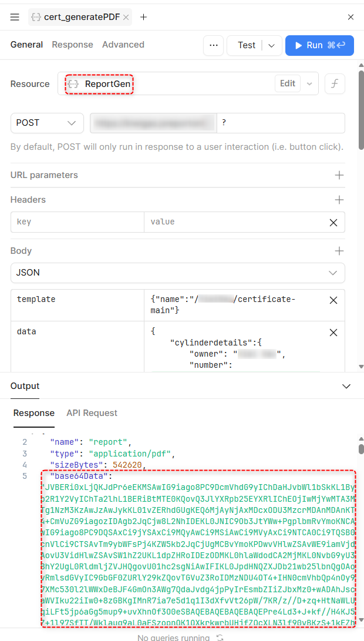
Task: Expand the JSON body type dropdown
Action: tap(177, 273)
